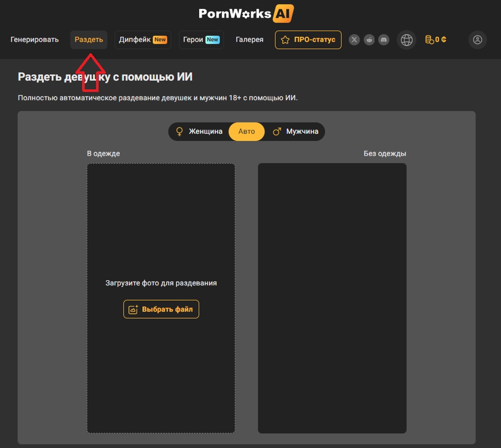Viewport: 501px width, 448px height.
Task: Go to the Генерировать tab
Action: click(34, 40)
